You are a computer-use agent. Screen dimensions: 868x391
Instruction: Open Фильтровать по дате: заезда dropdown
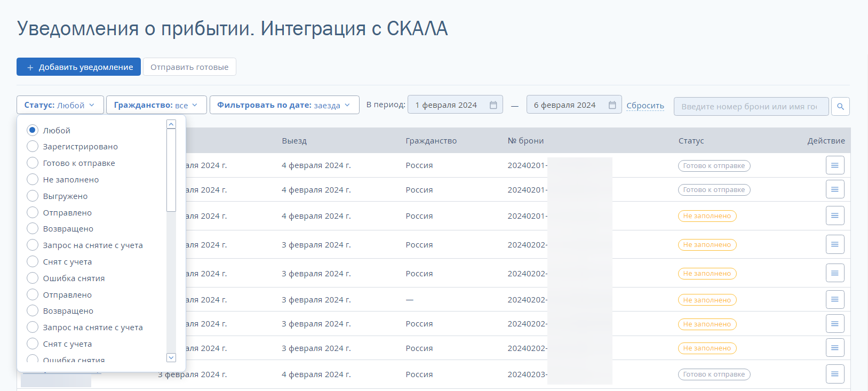point(284,105)
